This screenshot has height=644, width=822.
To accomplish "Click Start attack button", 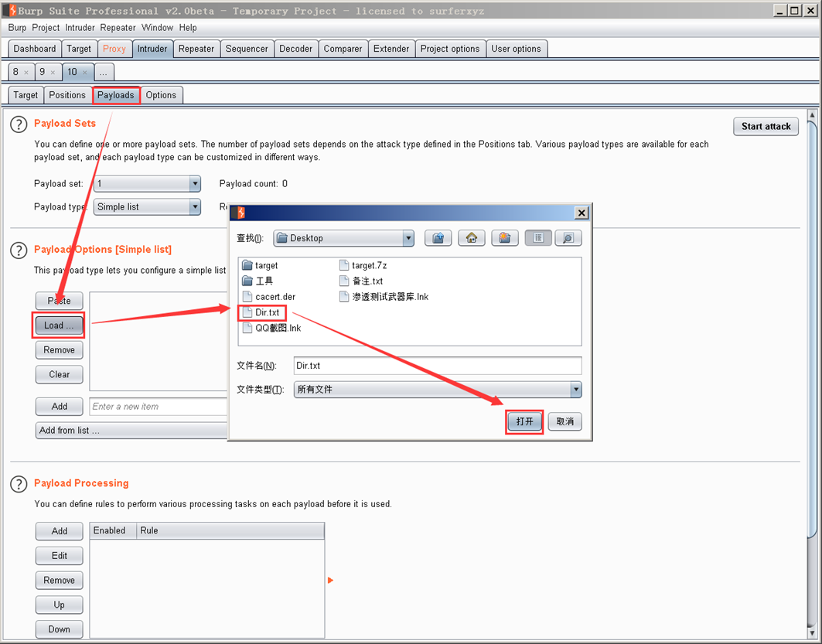I will point(766,126).
